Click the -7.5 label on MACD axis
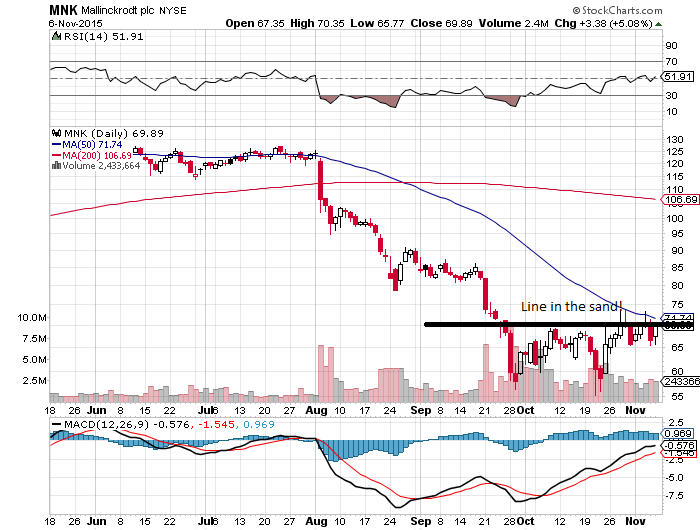Screen dimensions: 700x530 tap(674, 496)
